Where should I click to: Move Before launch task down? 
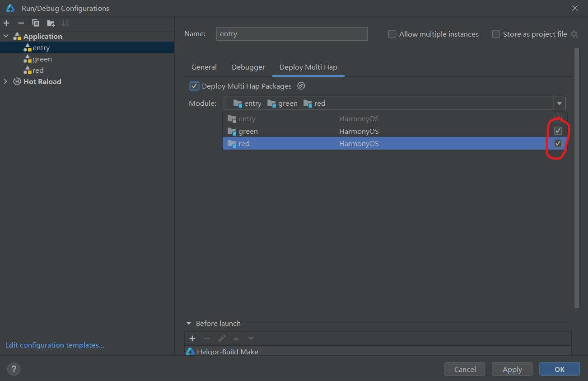(251, 338)
